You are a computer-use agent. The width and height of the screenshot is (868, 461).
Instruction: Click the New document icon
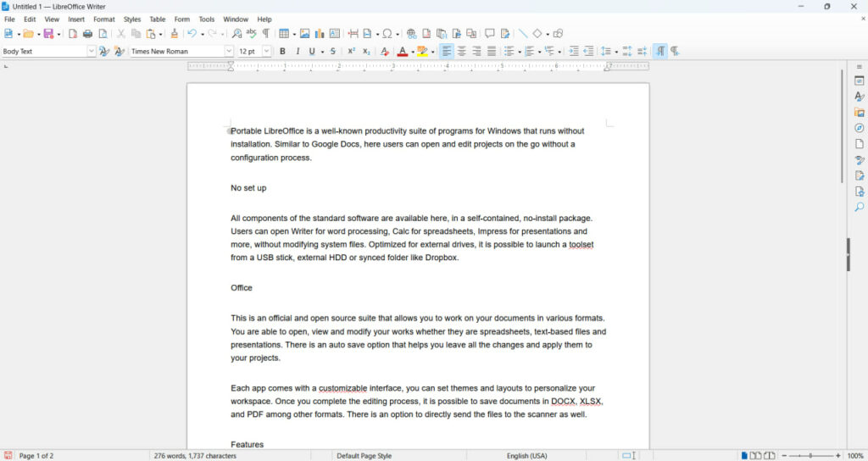click(x=8, y=34)
